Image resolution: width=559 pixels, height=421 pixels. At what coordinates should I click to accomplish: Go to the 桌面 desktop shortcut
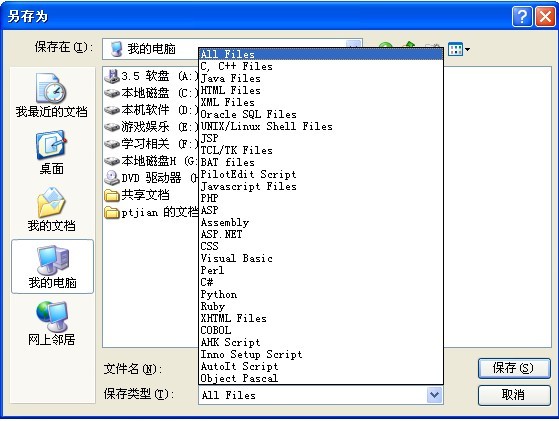pos(51,153)
